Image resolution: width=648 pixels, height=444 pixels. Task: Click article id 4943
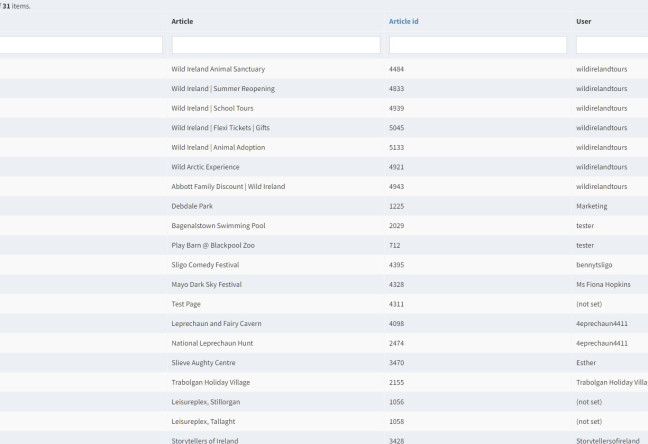click(396, 186)
